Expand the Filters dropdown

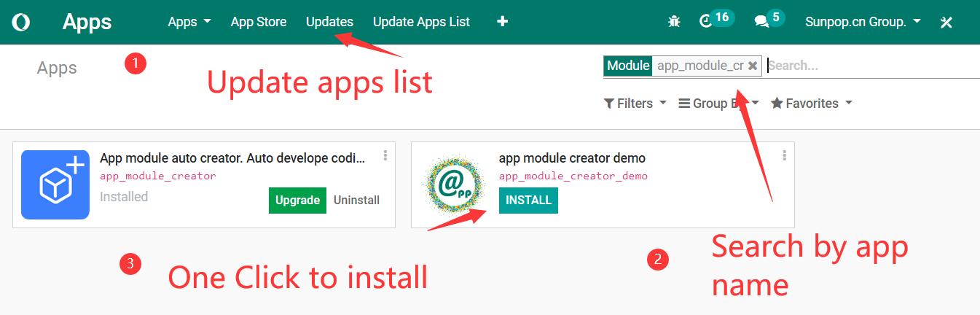tap(635, 104)
